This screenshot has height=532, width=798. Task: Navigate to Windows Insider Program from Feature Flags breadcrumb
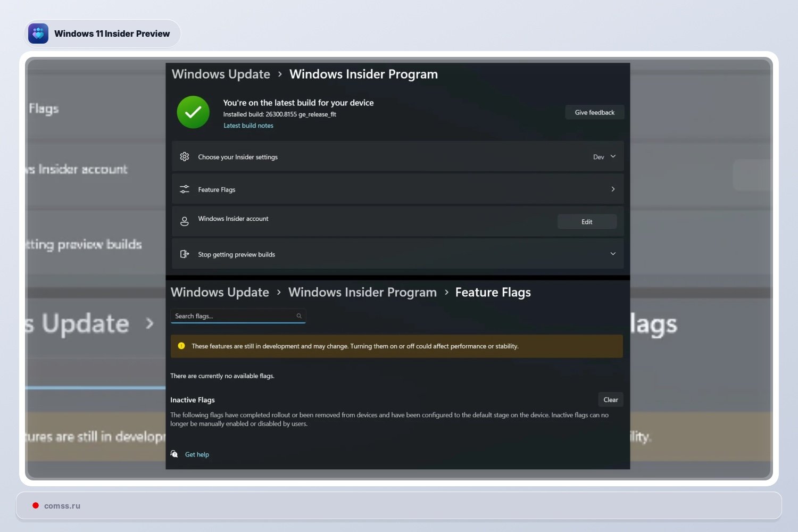362,293
